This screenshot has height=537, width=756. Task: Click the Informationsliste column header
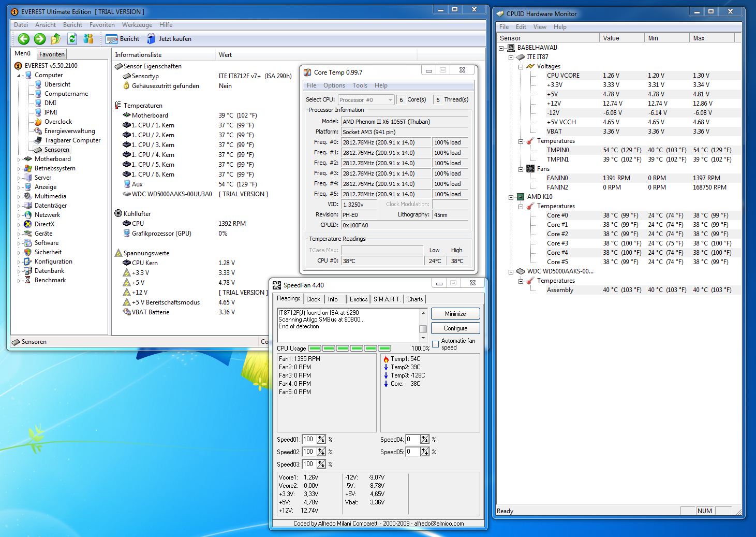click(x=164, y=55)
